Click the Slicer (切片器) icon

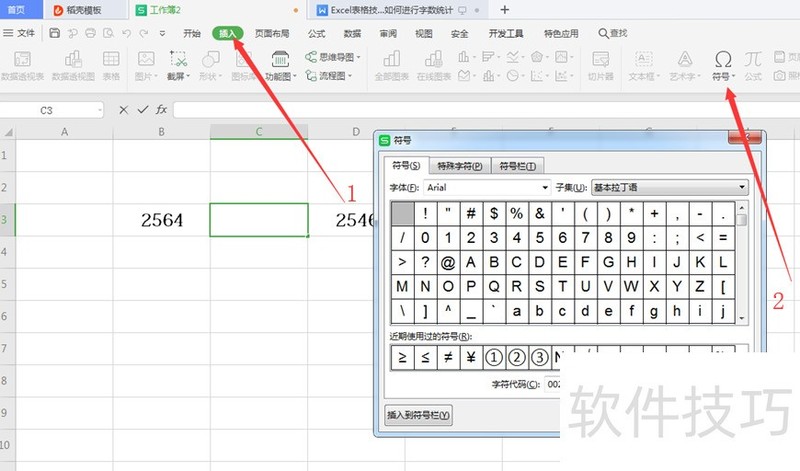point(600,66)
